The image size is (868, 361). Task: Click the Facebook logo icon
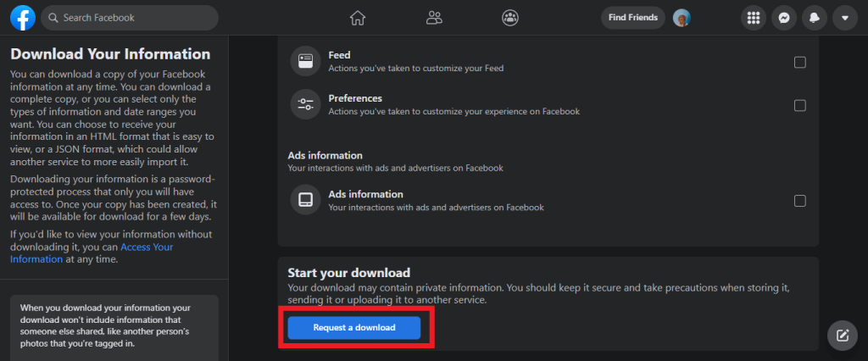23,18
